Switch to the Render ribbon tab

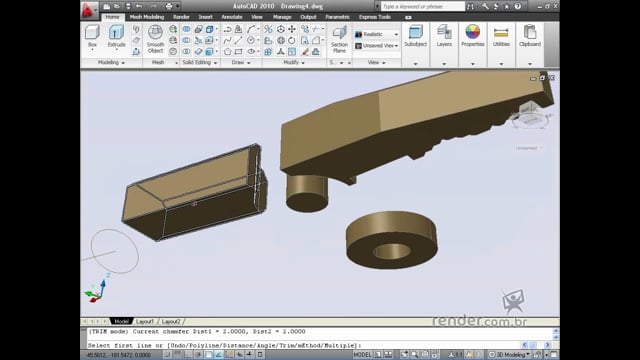click(x=181, y=17)
